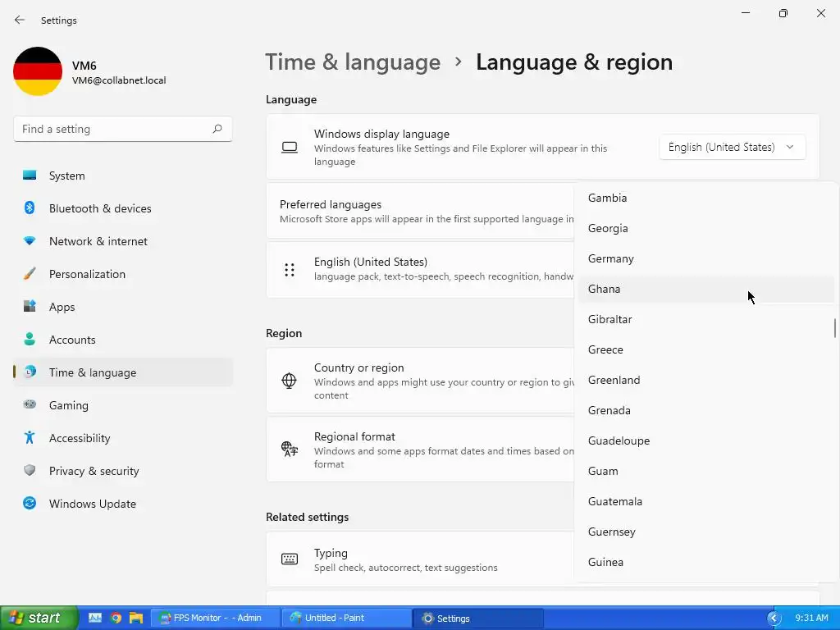Click the Gaming controller icon
Screen dimensions: 840x630
pos(30,404)
